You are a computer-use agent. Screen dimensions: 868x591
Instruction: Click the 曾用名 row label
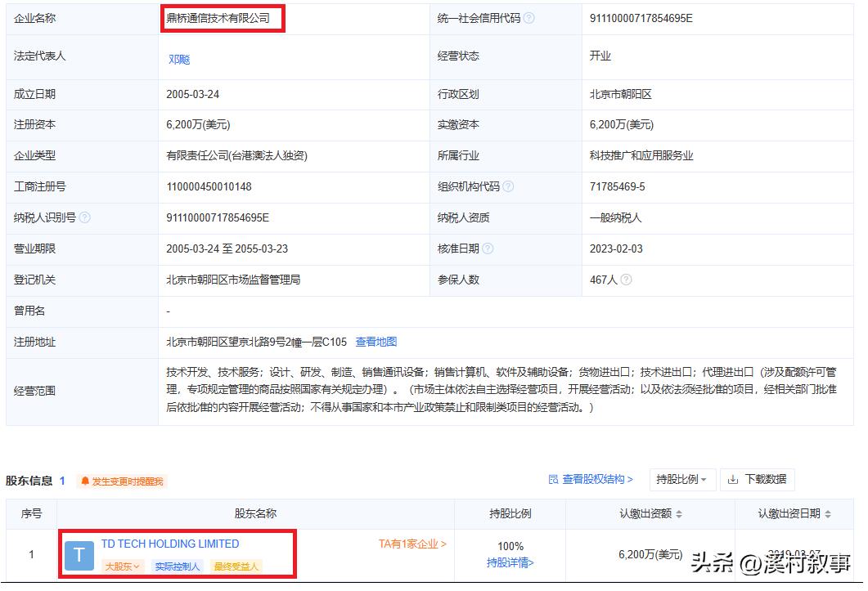29,311
